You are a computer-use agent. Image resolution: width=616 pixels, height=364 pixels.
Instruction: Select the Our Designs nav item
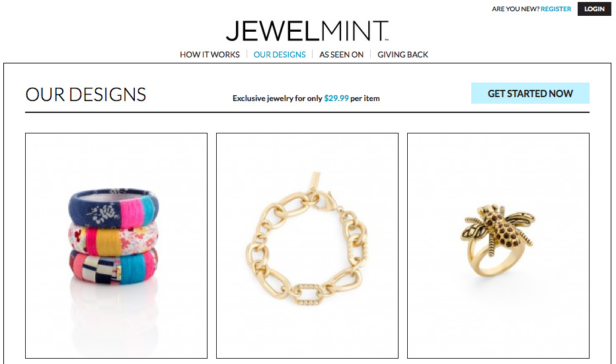coord(280,55)
